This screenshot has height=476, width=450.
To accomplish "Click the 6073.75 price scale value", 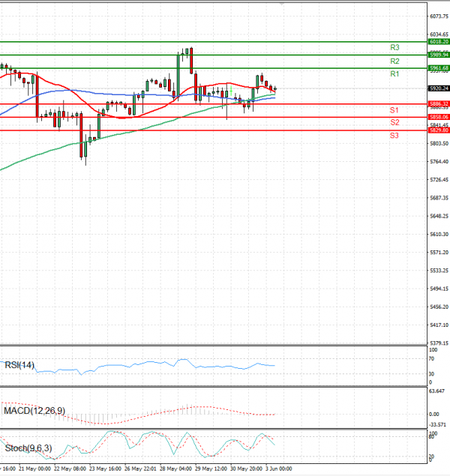I will [439, 16].
